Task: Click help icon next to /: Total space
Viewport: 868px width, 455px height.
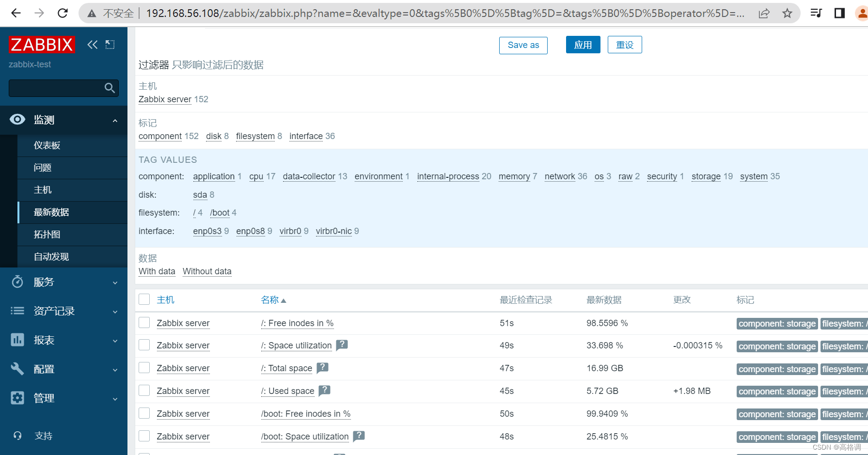Action: (323, 368)
